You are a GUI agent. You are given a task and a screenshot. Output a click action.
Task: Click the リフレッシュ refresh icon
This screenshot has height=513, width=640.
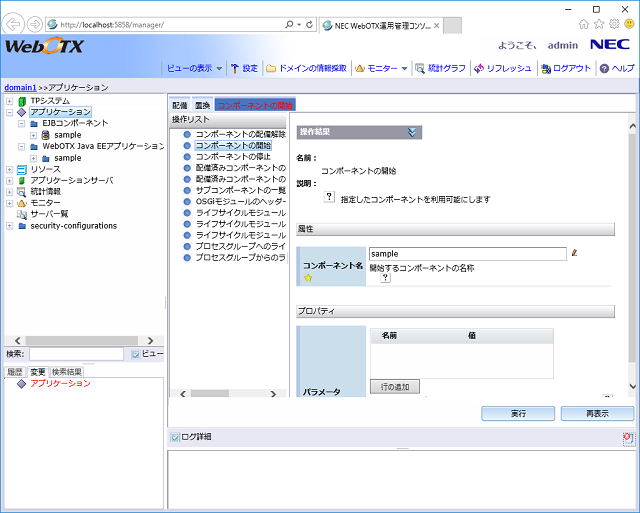click(x=480, y=68)
